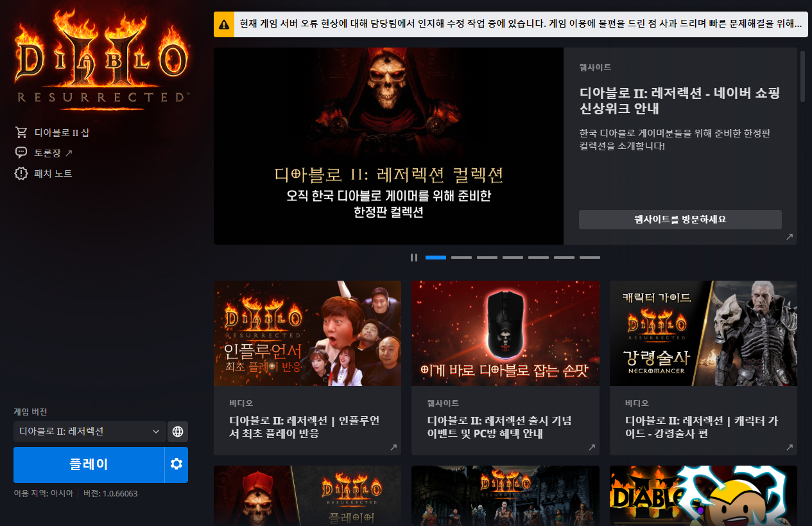Click the yellow warning triangle icon
The image size is (812, 526).
tap(223, 24)
